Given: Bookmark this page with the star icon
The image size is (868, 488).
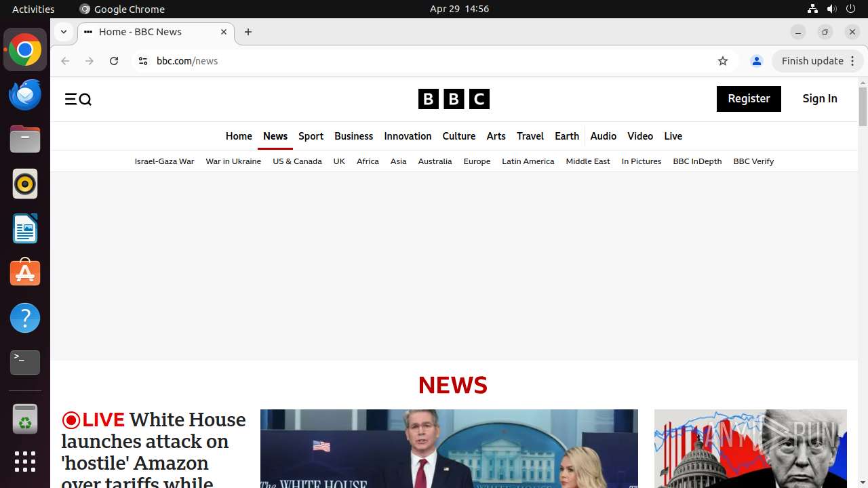Looking at the screenshot, I should 723,61.
